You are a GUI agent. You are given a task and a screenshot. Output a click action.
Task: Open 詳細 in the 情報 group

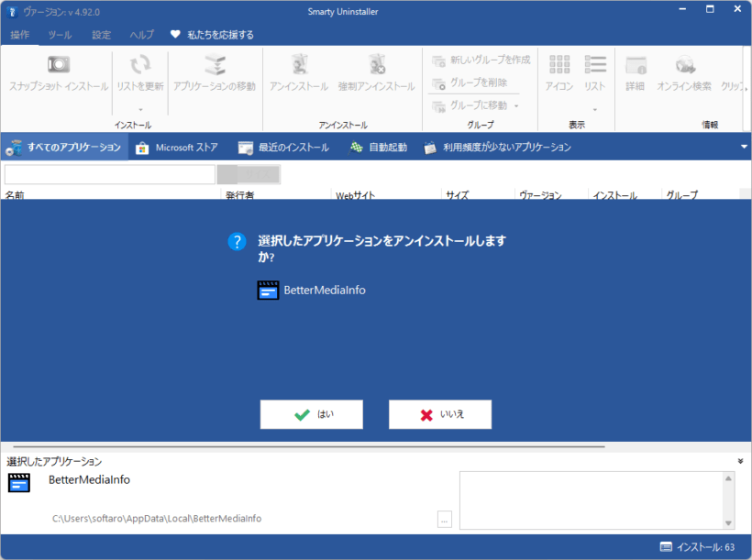click(x=636, y=73)
